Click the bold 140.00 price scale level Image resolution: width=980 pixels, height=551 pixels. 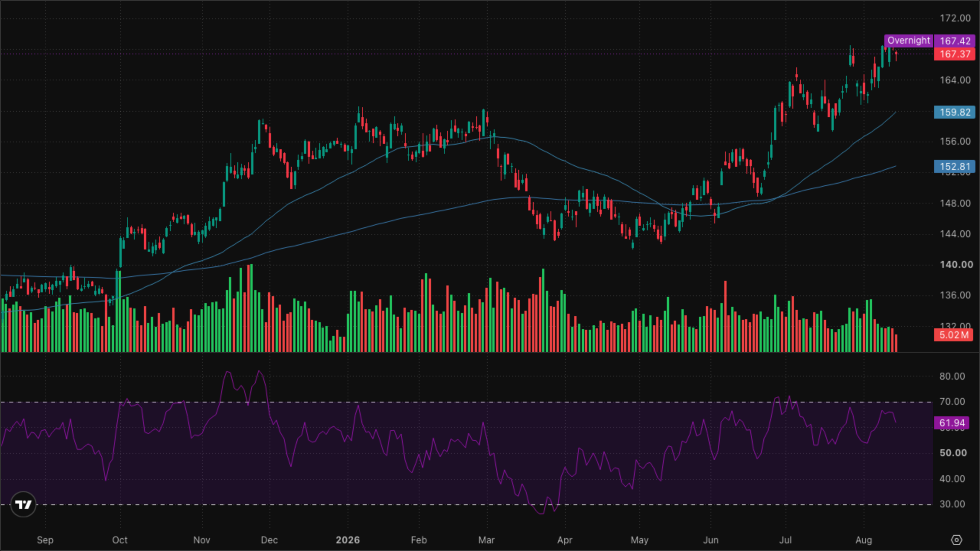pyautogui.click(x=956, y=265)
